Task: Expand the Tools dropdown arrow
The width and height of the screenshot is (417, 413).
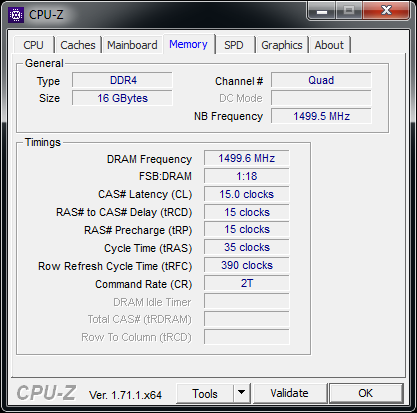Action: 242,394
